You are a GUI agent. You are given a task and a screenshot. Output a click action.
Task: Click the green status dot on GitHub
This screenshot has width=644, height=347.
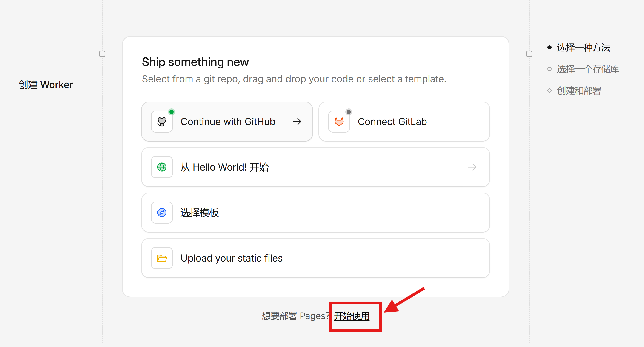172,112
